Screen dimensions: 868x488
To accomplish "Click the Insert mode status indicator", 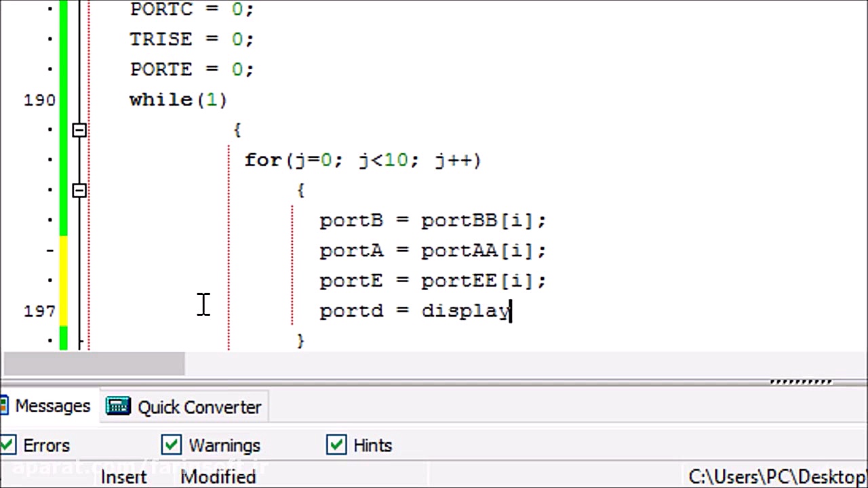I will click(x=123, y=477).
